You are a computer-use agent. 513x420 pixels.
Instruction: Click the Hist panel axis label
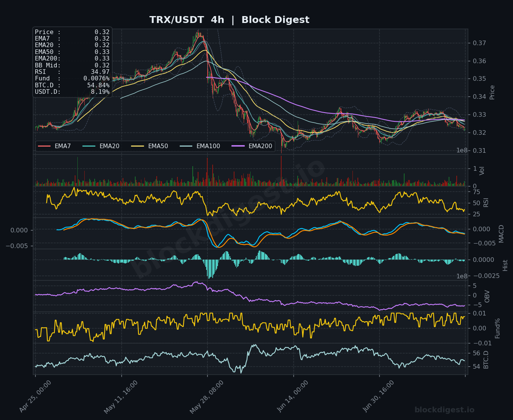click(505, 265)
